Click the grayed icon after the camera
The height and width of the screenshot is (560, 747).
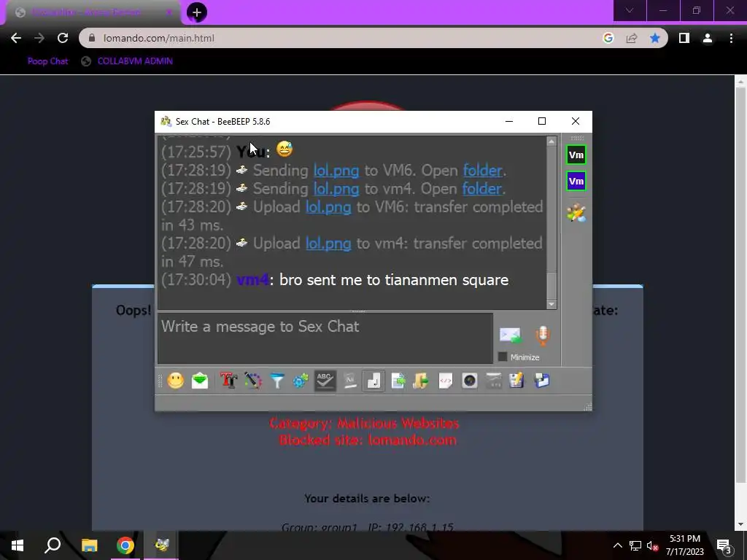494,381
